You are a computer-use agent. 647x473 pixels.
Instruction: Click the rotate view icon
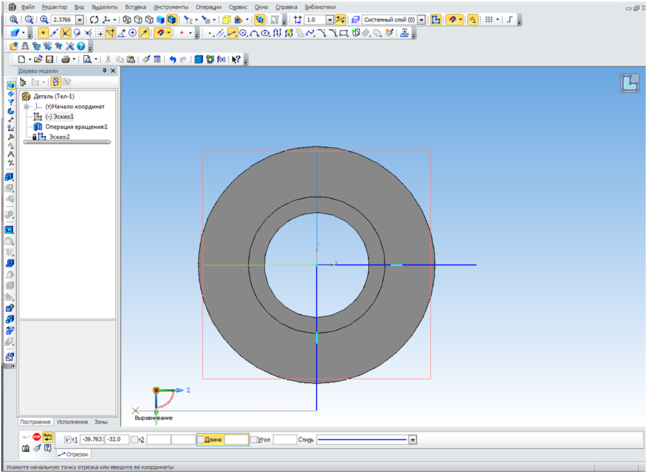pos(94,19)
